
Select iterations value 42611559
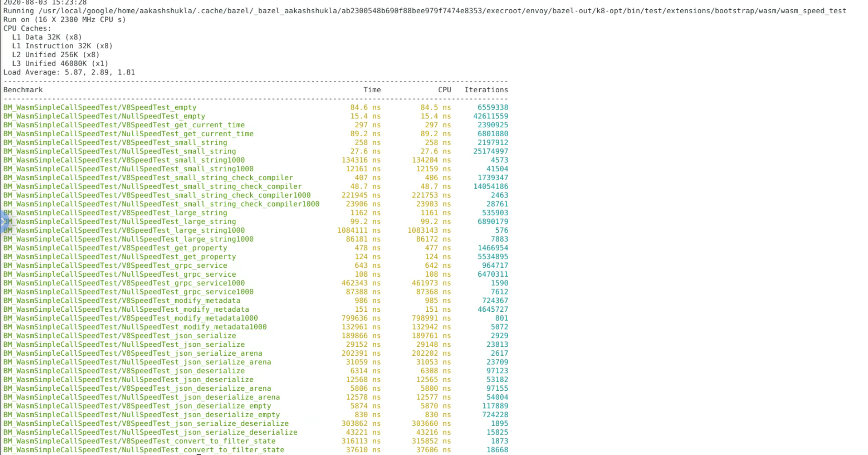click(x=491, y=116)
